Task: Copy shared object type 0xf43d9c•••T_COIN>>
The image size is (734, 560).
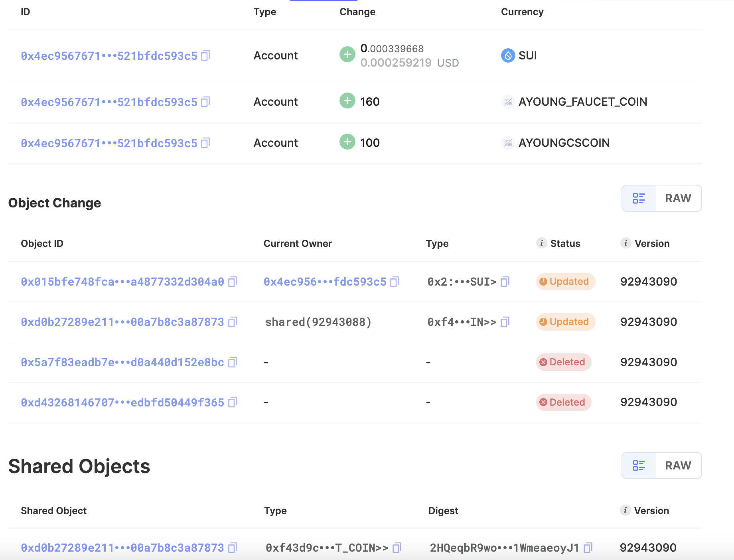Action: pyautogui.click(x=397, y=548)
